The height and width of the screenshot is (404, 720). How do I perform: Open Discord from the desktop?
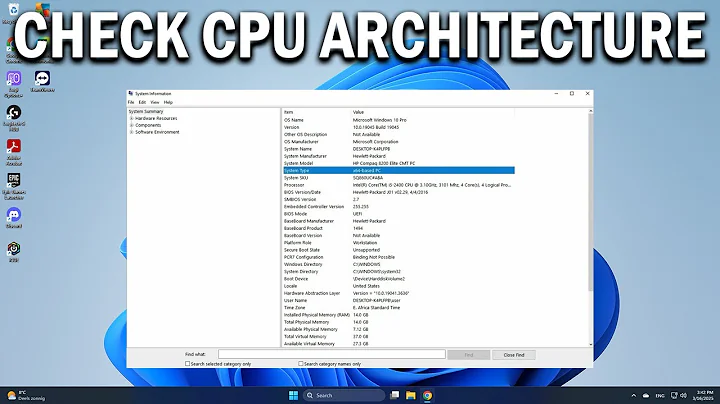14,218
